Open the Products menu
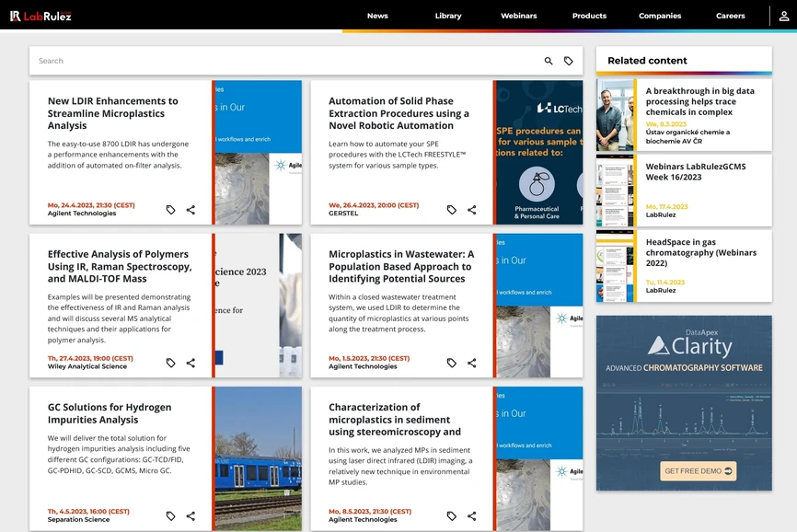797x532 pixels. pyautogui.click(x=589, y=16)
